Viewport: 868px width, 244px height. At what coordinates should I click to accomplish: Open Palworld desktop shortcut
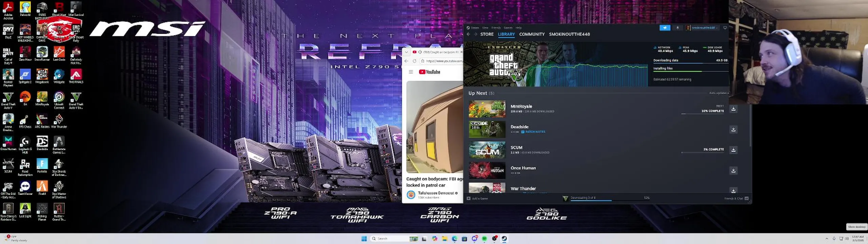25,9
